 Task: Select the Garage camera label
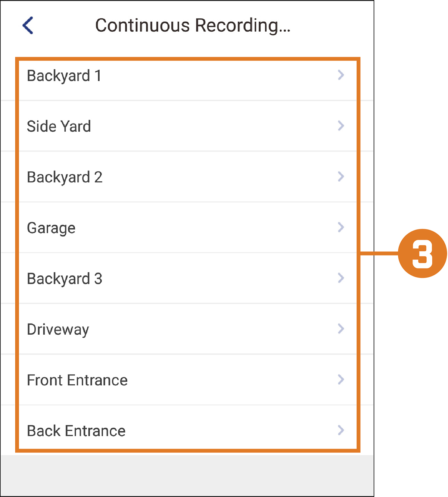[x=51, y=228]
